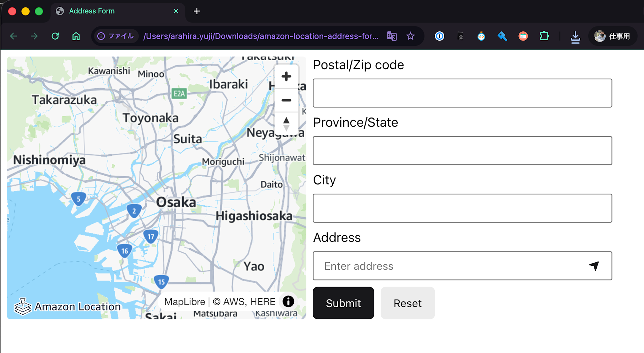Screen dimensions: 644x353
Task: Open the Downloads icon
Action: 575,36
